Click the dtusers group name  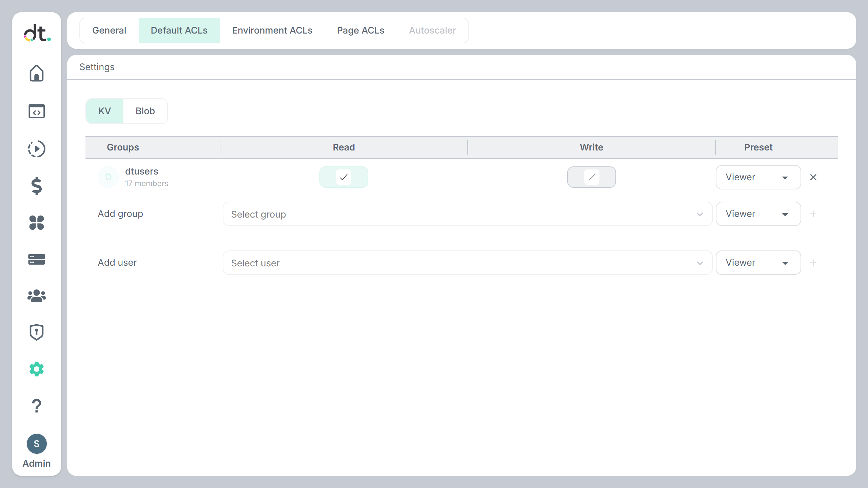coord(141,171)
